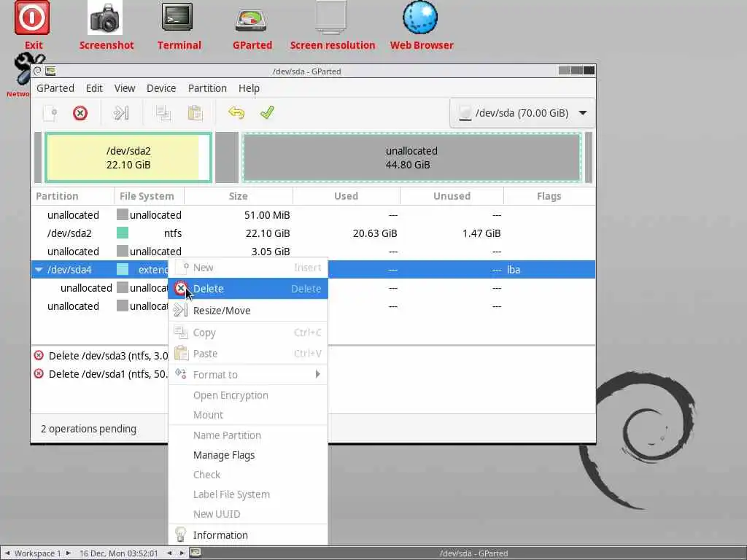
Task: Open the Device menu
Action: pos(161,88)
